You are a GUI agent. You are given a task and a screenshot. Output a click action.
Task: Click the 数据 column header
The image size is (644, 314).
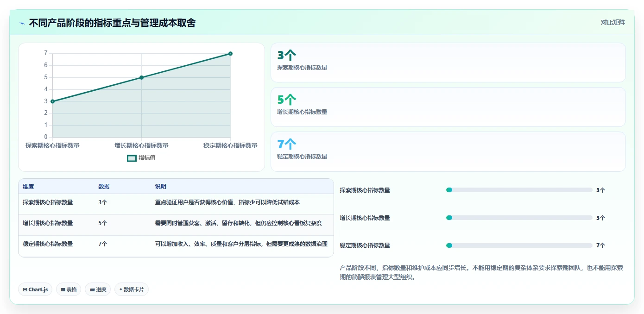pos(104,187)
